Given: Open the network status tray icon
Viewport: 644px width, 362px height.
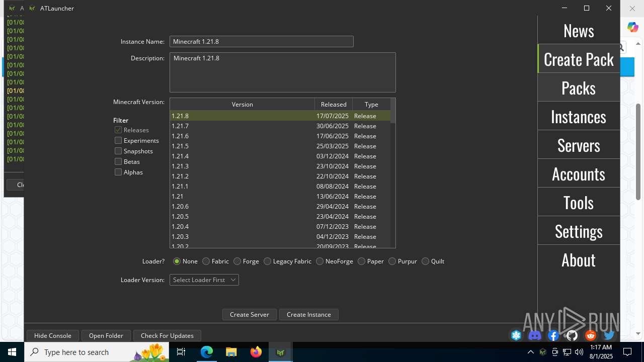Looking at the screenshot, I should point(567,352).
